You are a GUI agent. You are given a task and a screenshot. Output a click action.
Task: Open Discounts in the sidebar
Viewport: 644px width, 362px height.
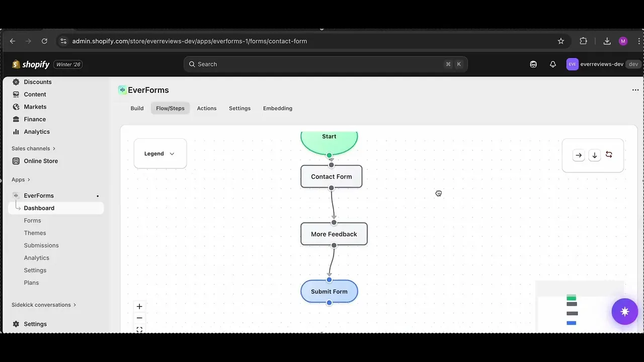pos(38,82)
